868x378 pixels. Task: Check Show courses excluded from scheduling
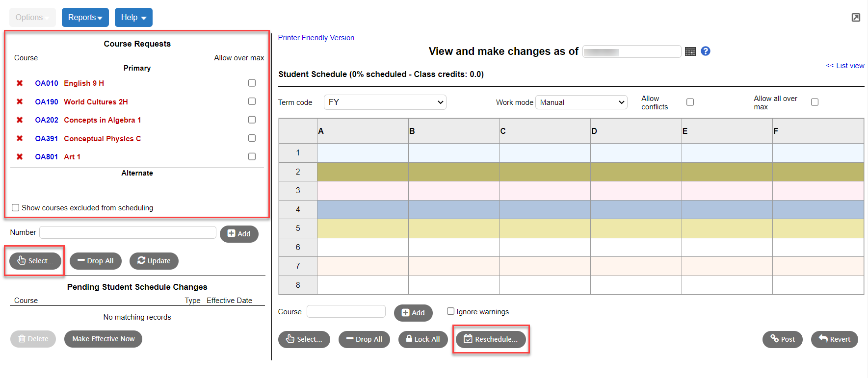point(15,207)
